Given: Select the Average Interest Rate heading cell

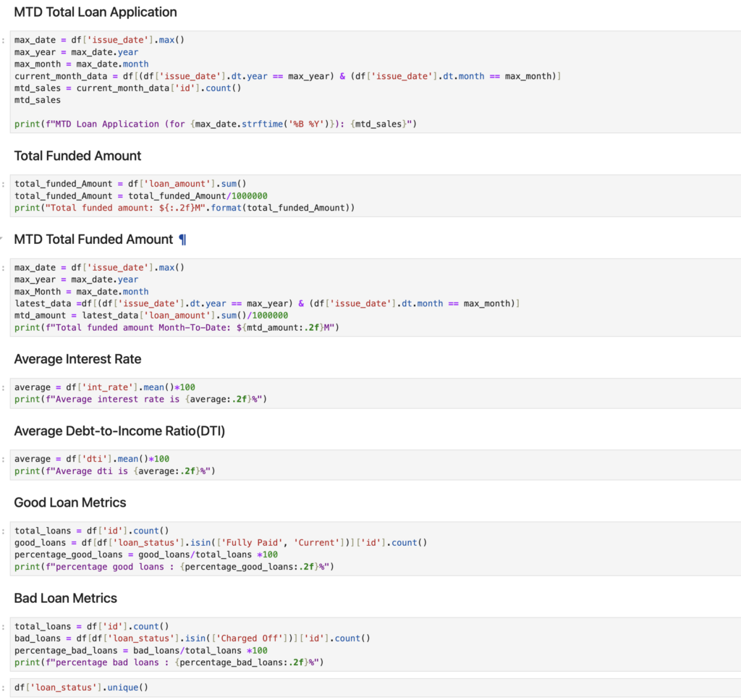Looking at the screenshot, I should [77, 359].
